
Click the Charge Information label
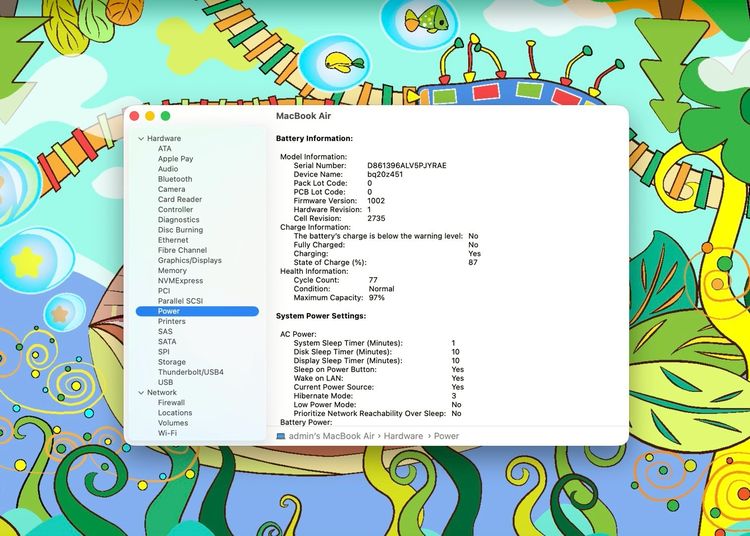315,227
